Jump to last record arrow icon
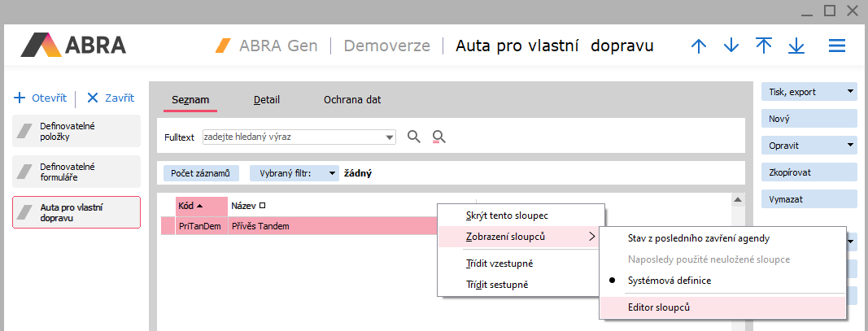 point(796,46)
